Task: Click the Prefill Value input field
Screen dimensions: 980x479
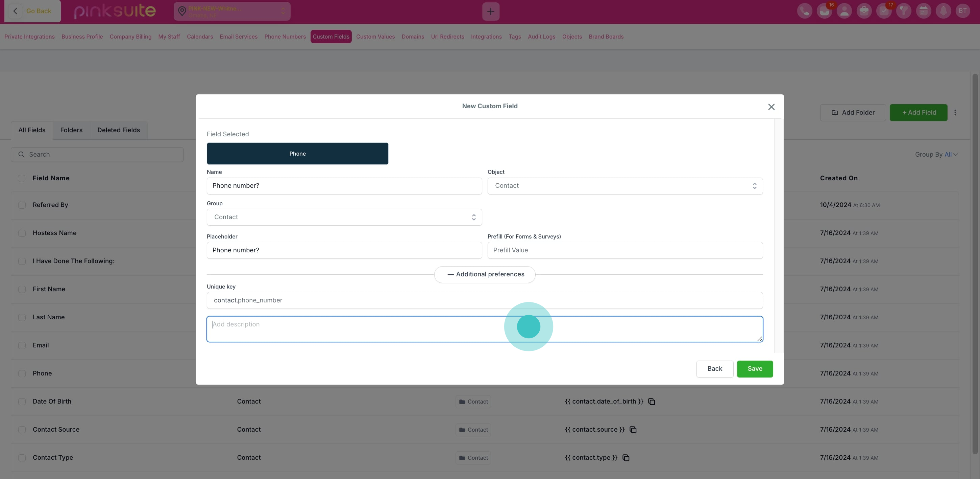Action: click(x=625, y=250)
